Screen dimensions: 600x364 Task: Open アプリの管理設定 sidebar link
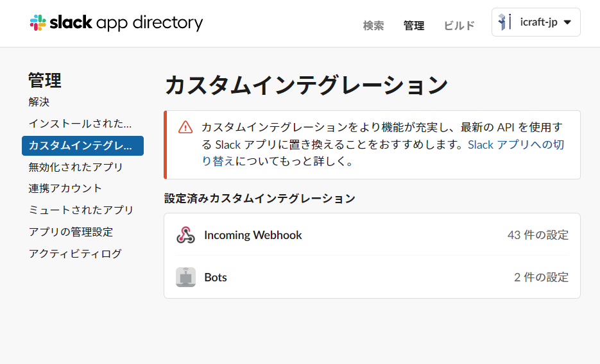(71, 232)
